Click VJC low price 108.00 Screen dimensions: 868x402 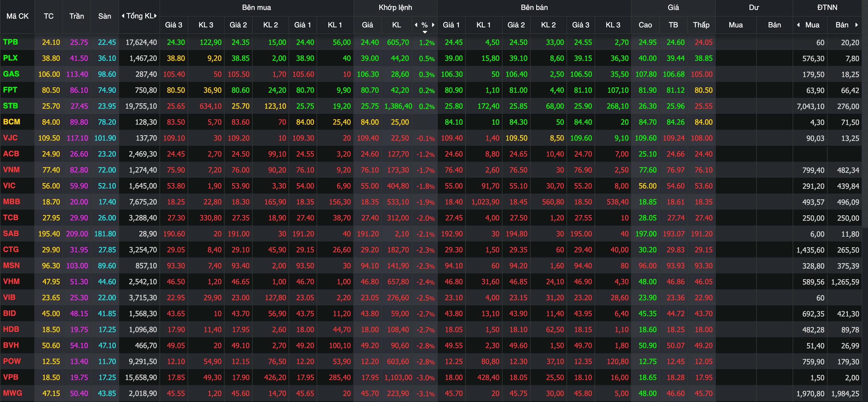[702, 138]
